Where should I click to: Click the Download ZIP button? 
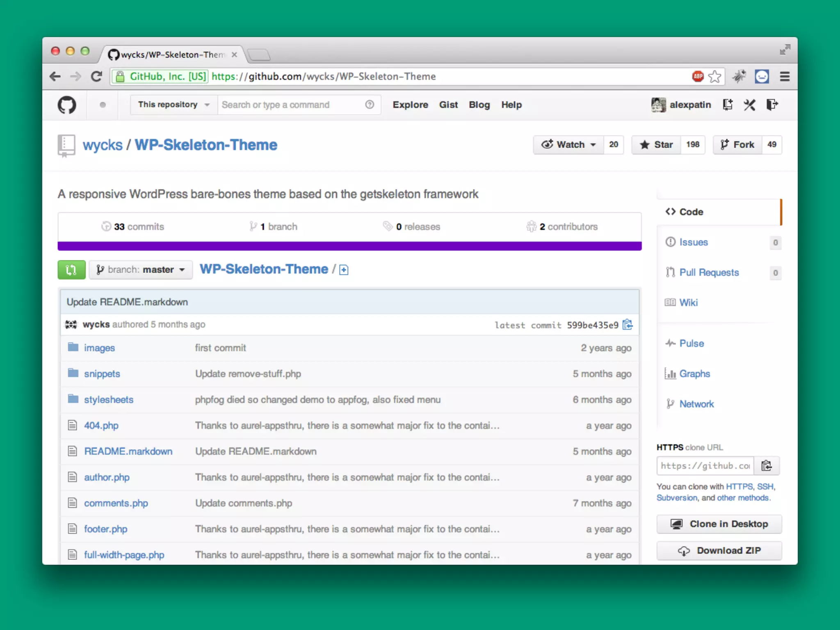[719, 550]
